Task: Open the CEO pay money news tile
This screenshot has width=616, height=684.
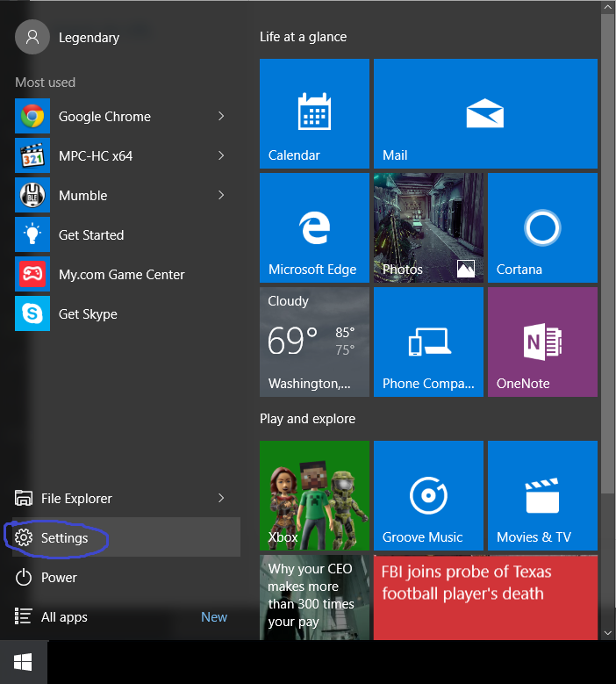Action: point(314,598)
